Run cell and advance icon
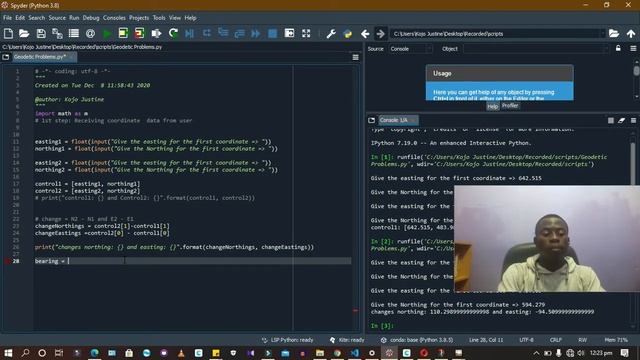 click(x=139, y=33)
